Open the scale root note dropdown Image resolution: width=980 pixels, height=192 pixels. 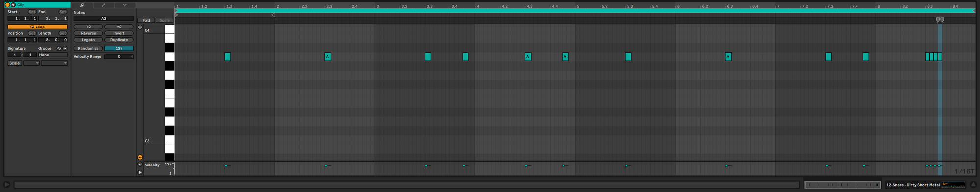(x=31, y=63)
